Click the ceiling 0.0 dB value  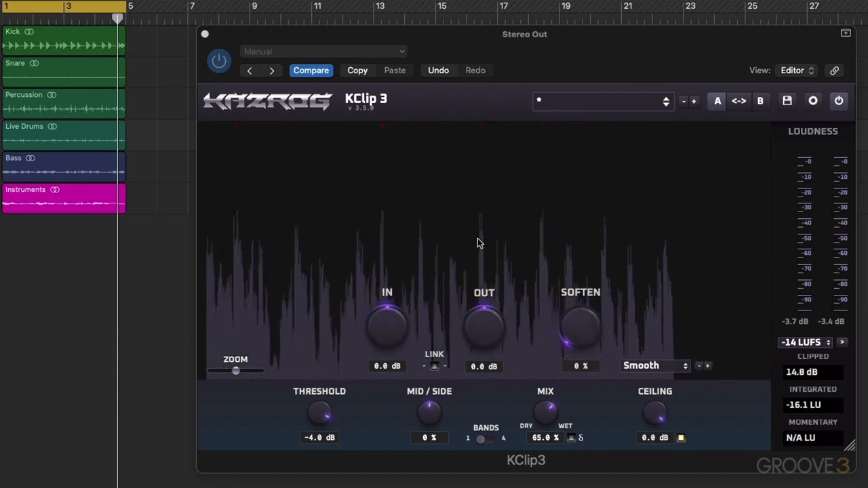click(x=655, y=438)
